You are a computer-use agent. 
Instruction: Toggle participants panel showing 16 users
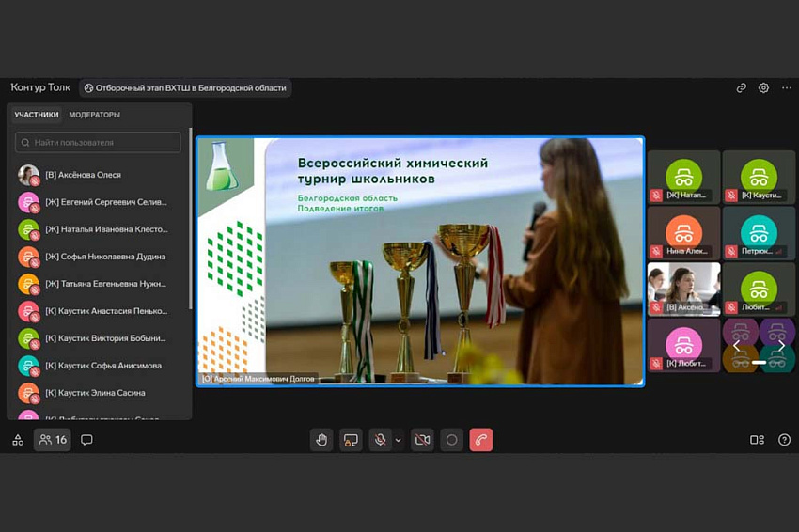point(53,440)
